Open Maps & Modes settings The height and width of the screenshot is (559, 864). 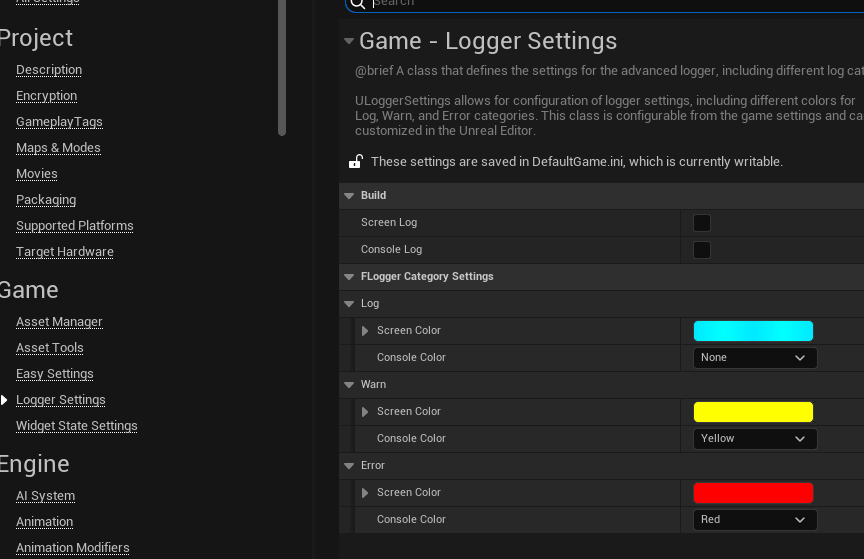(x=58, y=148)
